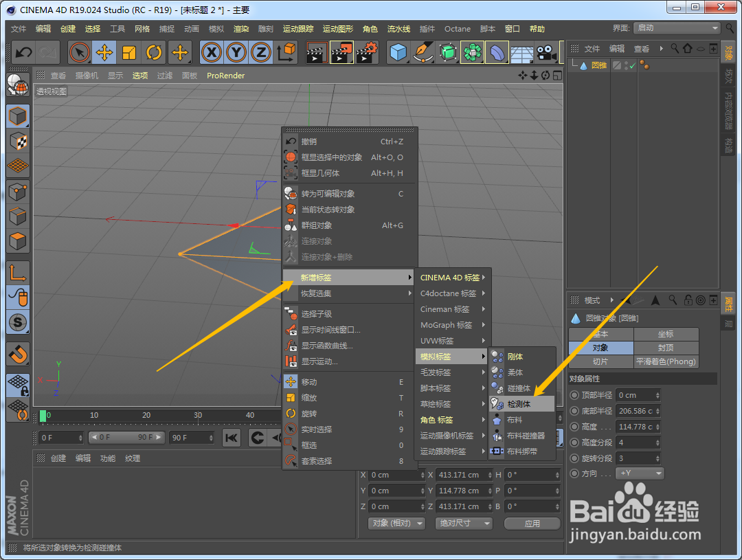Toggle the X axis lock
Viewport: 742px width, 560px height.
click(x=212, y=52)
